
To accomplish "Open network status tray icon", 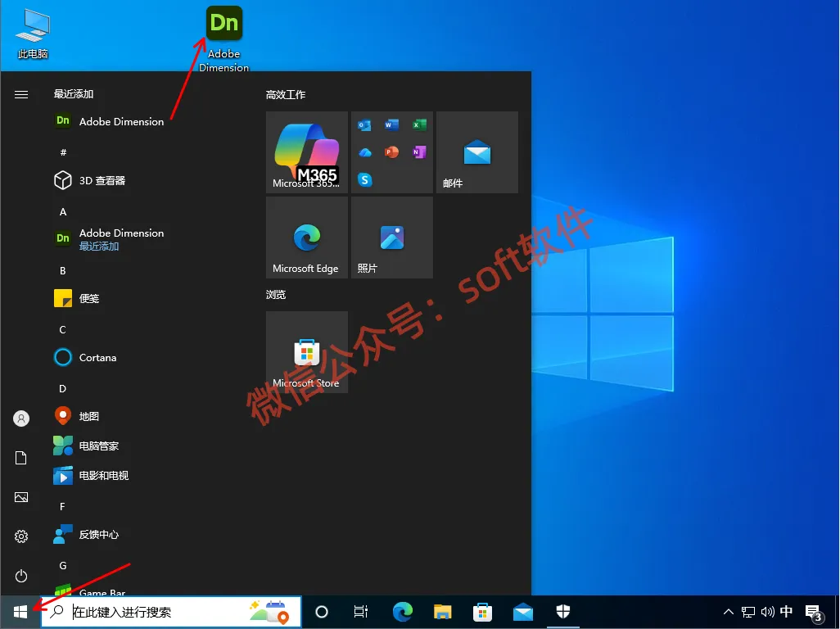I will tap(747, 612).
